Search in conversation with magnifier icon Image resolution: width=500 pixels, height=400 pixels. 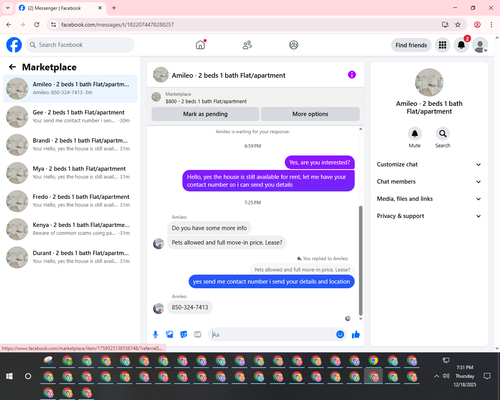[x=443, y=134]
